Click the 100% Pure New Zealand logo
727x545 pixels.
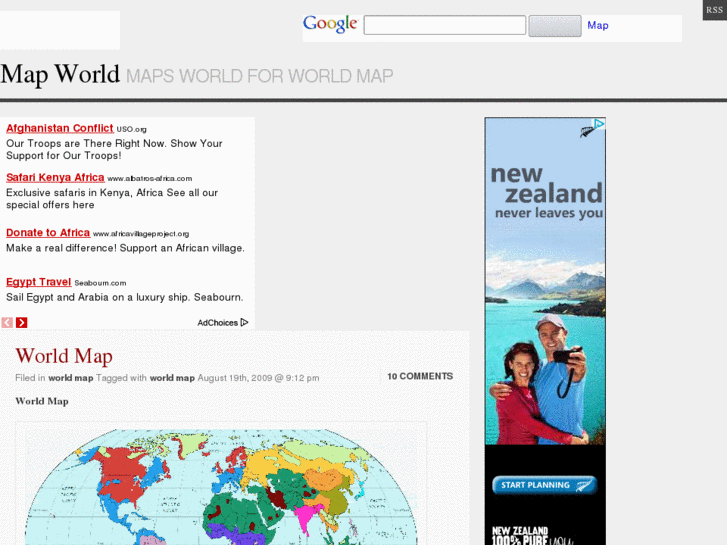pos(533,536)
